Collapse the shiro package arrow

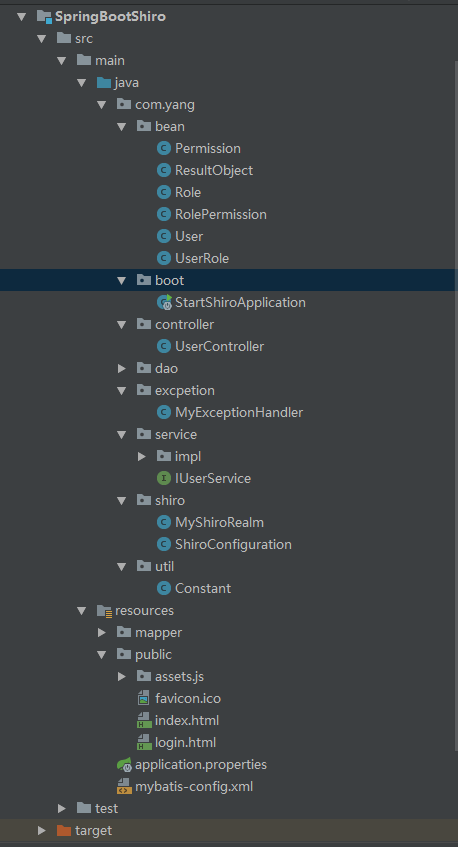(x=122, y=501)
